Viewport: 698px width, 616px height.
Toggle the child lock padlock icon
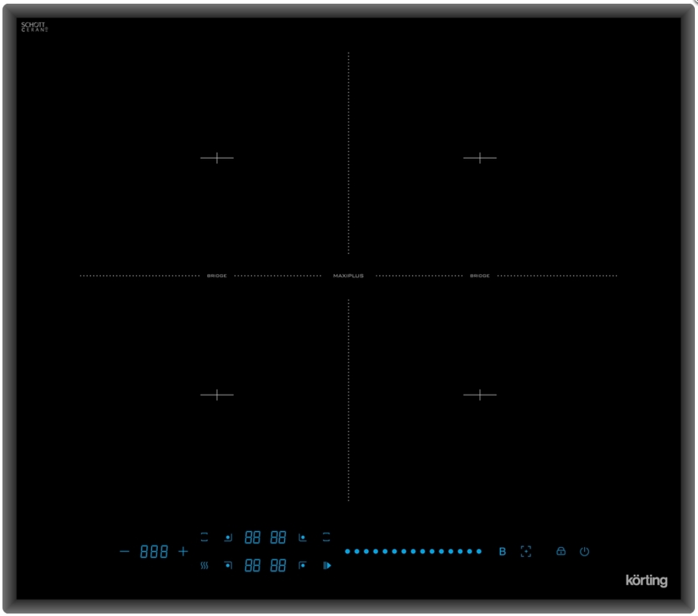click(560, 552)
